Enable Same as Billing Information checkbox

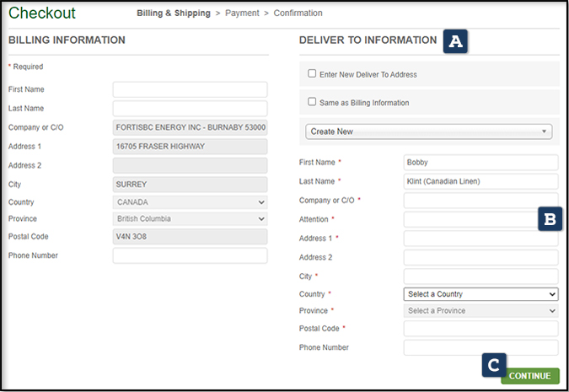click(x=312, y=103)
